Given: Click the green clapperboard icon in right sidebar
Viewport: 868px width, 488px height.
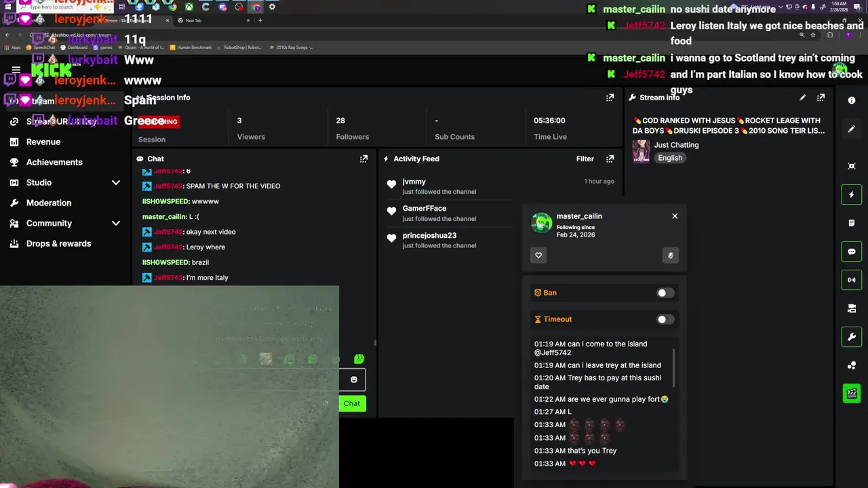Looking at the screenshot, I should 852,393.
